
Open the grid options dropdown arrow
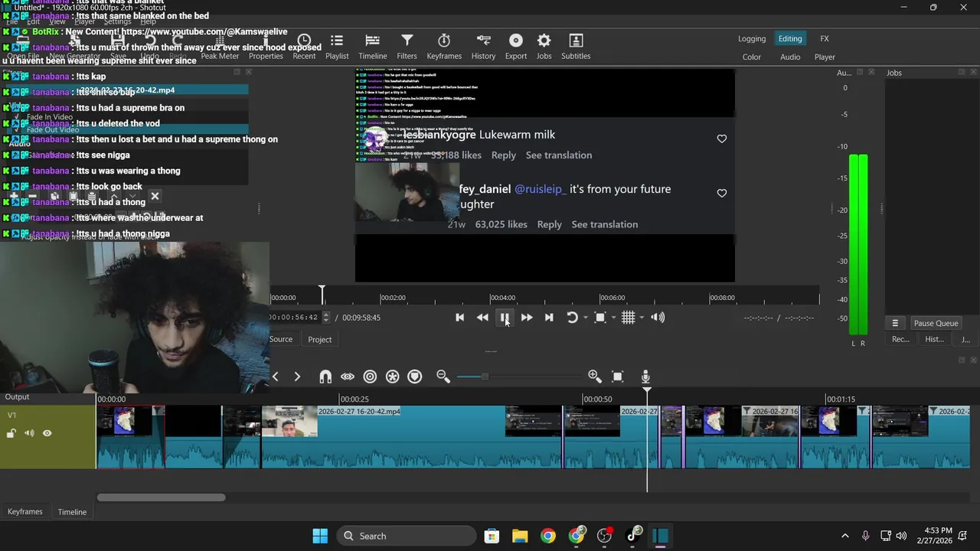click(642, 318)
